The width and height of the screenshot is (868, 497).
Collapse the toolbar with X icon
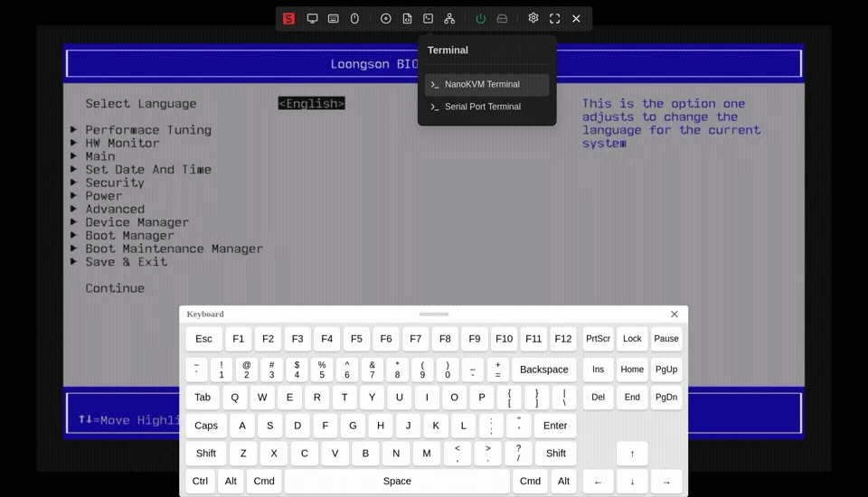click(x=576, y=19)
